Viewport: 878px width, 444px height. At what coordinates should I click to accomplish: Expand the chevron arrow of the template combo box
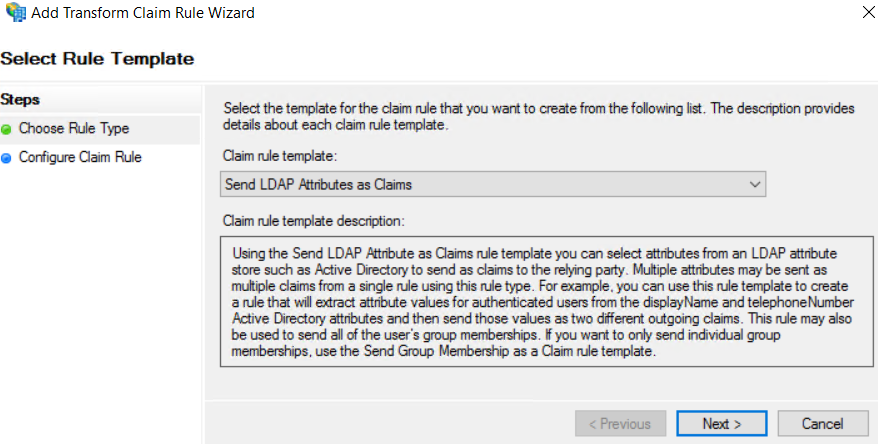pyautogui.click(x=755, y=184)
